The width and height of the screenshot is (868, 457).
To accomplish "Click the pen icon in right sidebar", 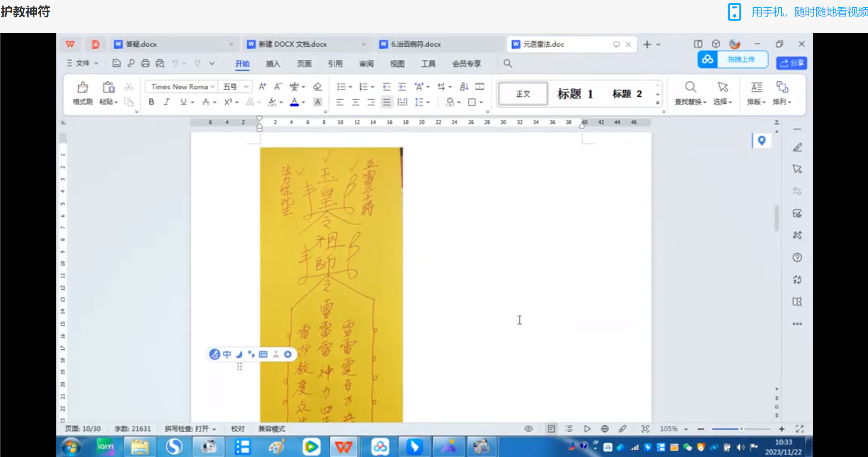I will [x=797, y=148].
